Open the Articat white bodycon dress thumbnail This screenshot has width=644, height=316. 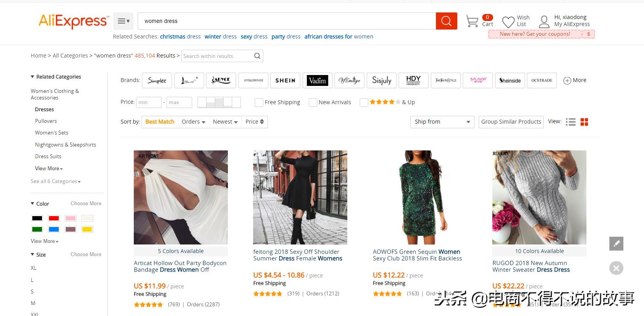coord(181,197)
